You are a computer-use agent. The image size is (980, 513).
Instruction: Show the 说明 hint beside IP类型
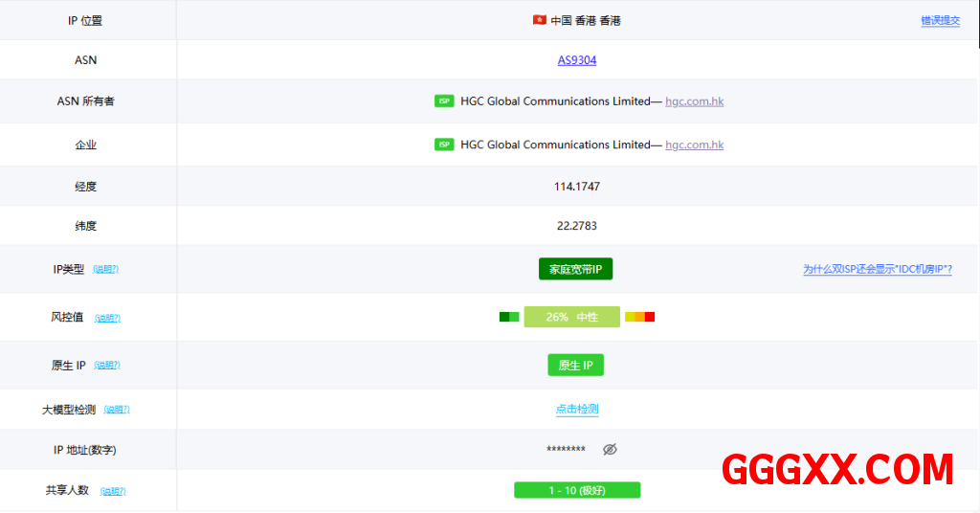tap(106, 270)
